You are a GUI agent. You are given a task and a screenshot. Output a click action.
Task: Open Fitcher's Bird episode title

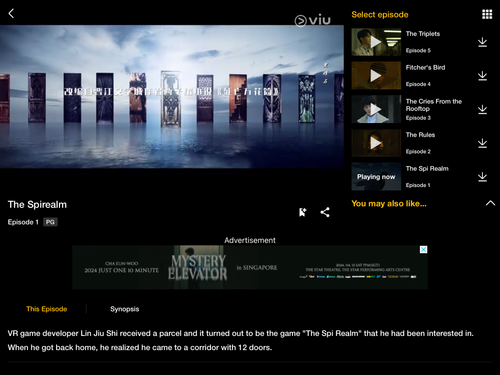click(425, 67)
